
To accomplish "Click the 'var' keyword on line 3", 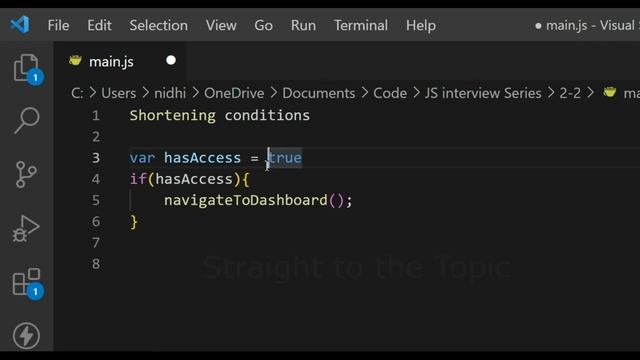I will tap(142, 158).
